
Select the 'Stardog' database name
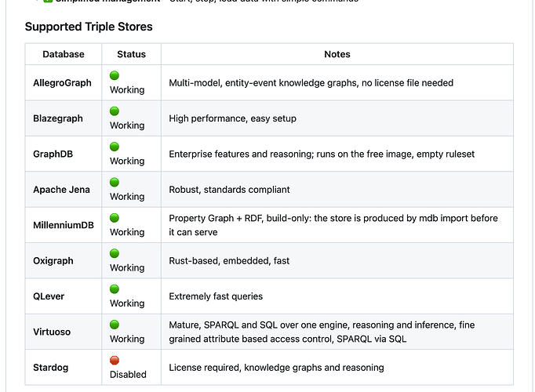point(51,368)
